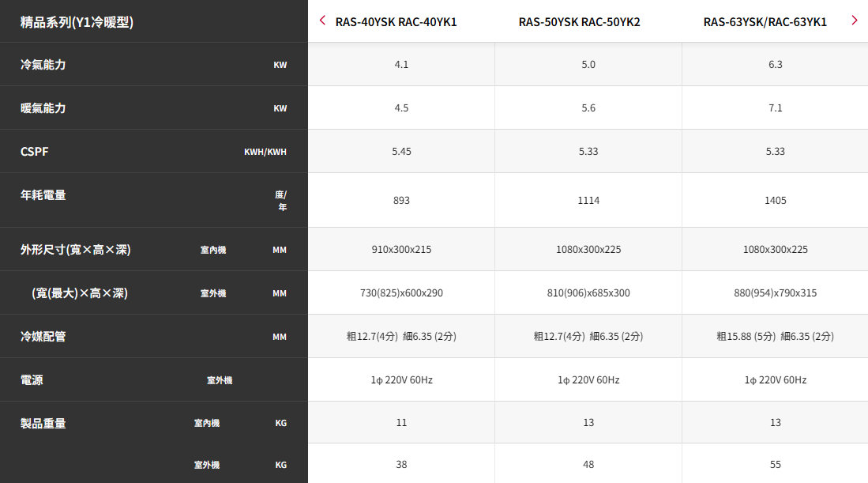
Task: Click the CSPF 5.33 value for RAS-50YSK
Action: pos(588,152)
